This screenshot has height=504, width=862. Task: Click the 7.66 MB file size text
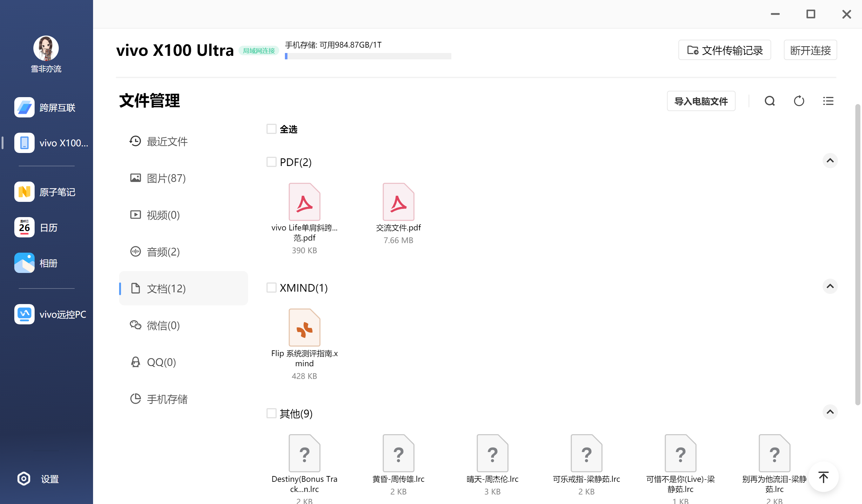click(x=399, y=240)
